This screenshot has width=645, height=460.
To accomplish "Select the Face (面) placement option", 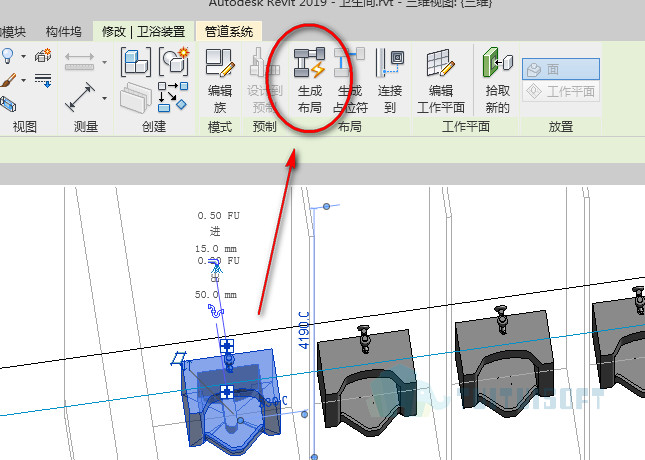I will click(561, 69).
